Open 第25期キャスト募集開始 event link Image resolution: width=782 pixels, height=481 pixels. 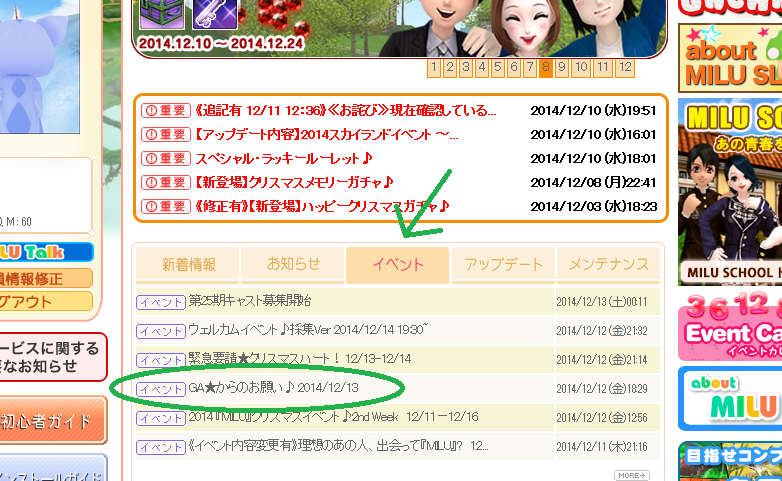tap(250, 301)
